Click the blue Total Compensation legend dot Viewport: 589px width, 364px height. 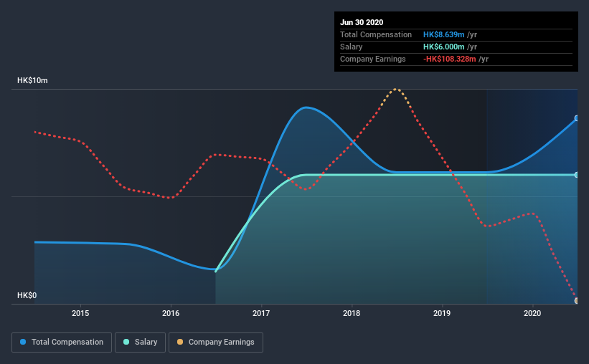click(23, 342)
